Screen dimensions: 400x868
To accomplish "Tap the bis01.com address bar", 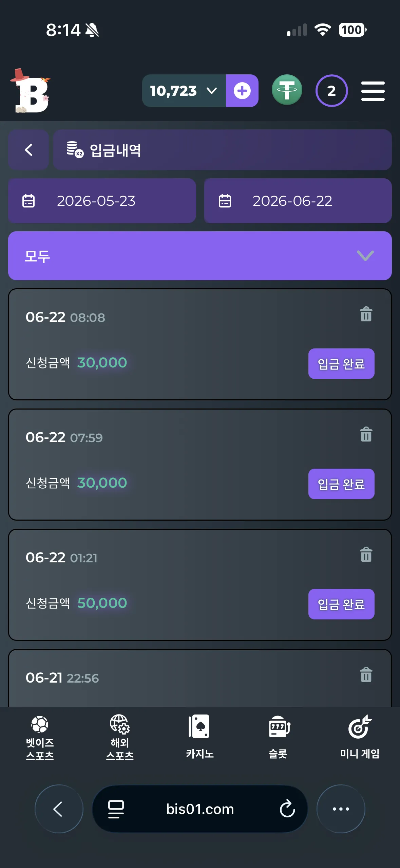I will 200,809.
